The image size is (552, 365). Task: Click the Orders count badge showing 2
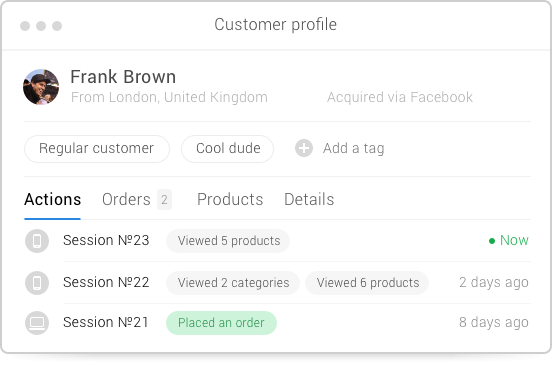[x=164, y=200]
